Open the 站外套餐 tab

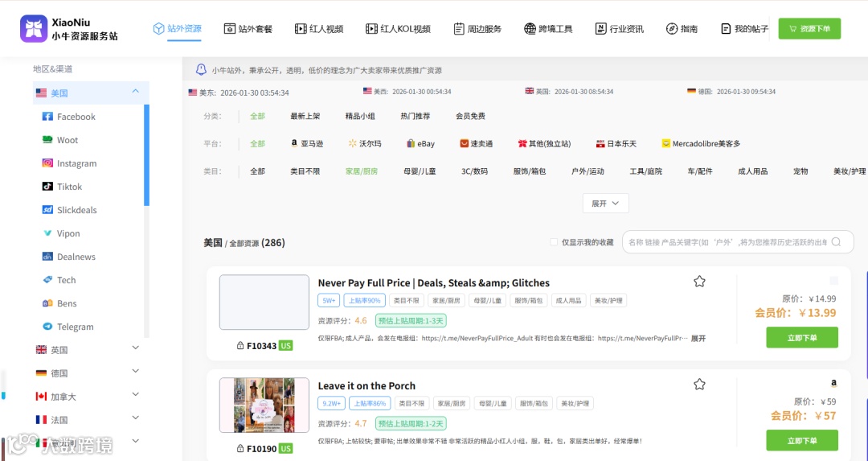click(x=248, y=28)
